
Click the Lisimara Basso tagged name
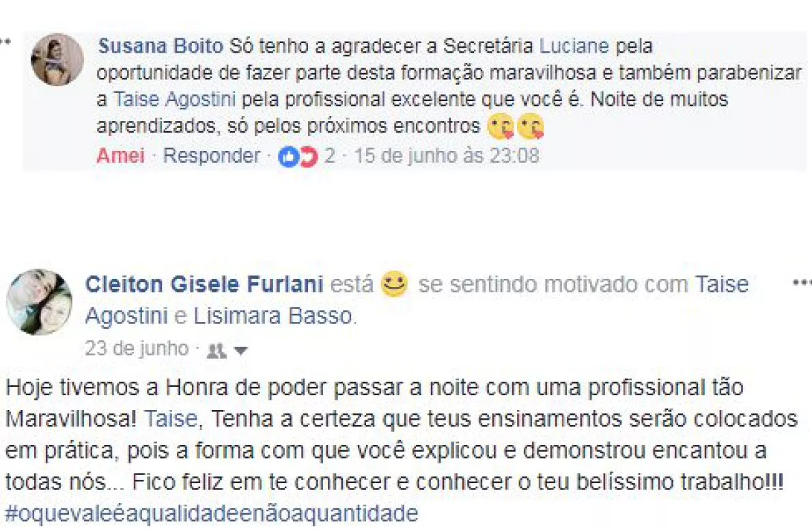pos(275,316)
